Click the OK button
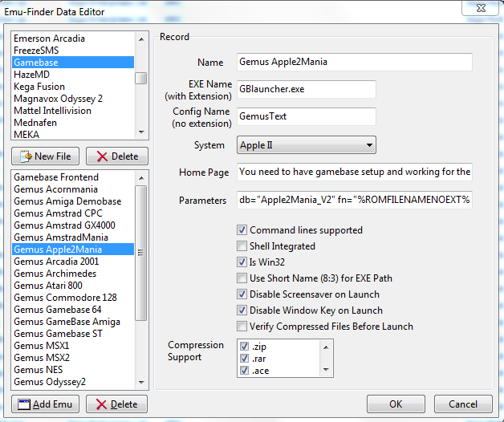 pos(396,404)
